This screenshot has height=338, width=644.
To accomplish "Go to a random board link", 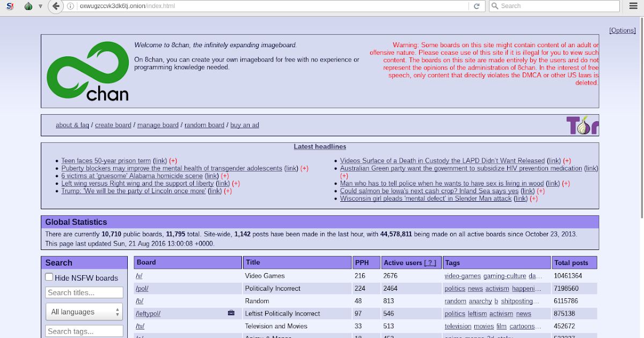I will [204, 125].
